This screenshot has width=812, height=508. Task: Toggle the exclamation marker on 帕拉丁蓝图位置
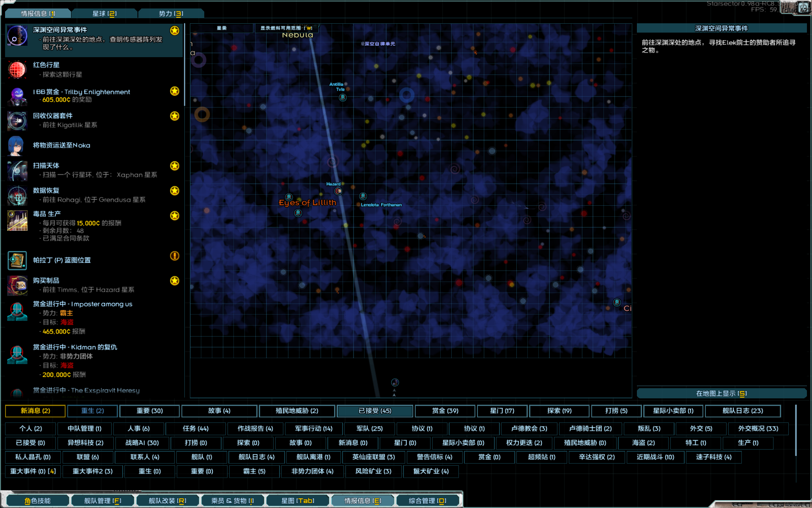(x=175, y=256)
